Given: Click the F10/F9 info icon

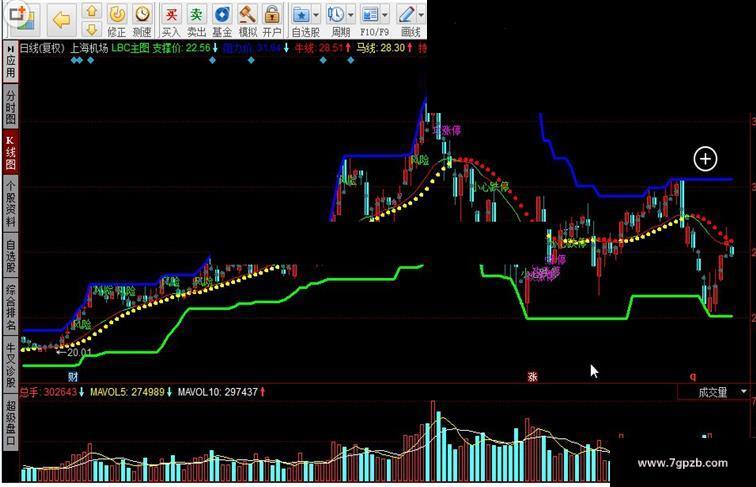Looking at the screenshot, I should [370, 14].
